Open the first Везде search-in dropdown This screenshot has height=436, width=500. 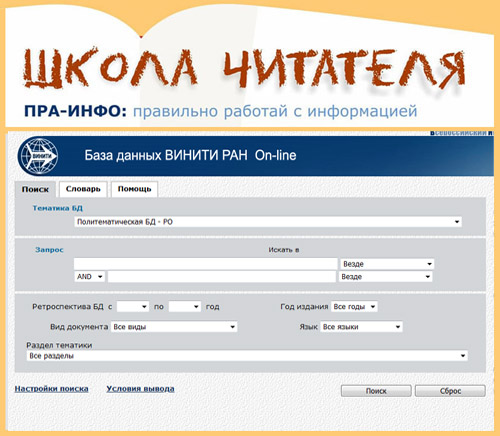(387, 264)
